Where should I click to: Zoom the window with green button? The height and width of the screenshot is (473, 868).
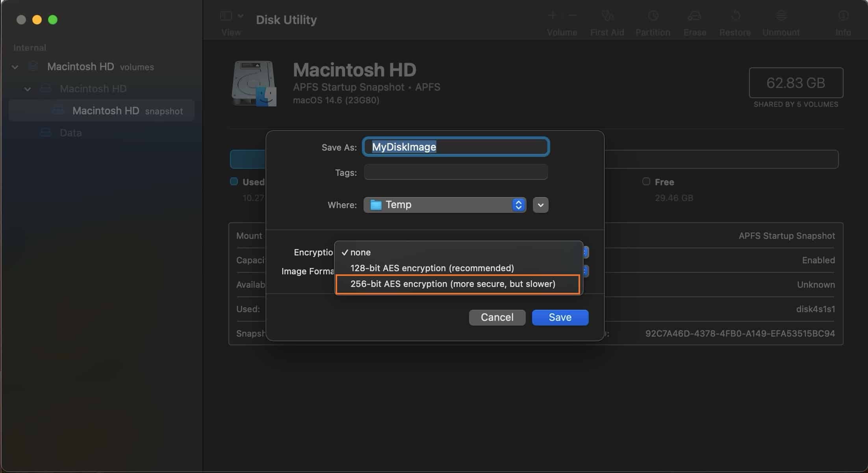pyautogui.click(x=53, y=20)
